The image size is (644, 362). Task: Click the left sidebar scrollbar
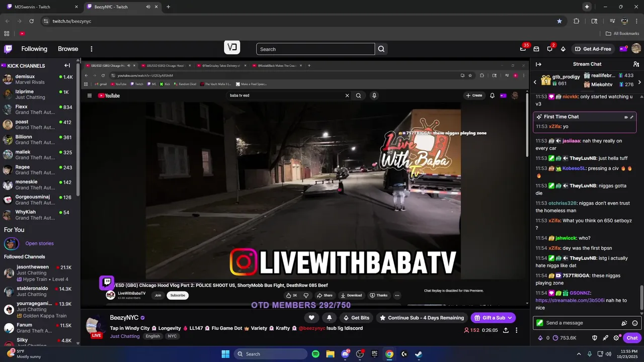tap(78, 131)
